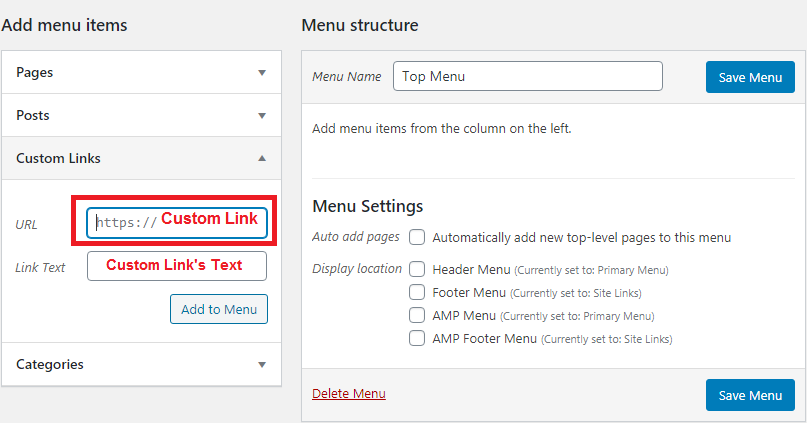The width and height of the screenshot is (807, 423).
Task: Click the Add to Menu button
Action: 219,309
